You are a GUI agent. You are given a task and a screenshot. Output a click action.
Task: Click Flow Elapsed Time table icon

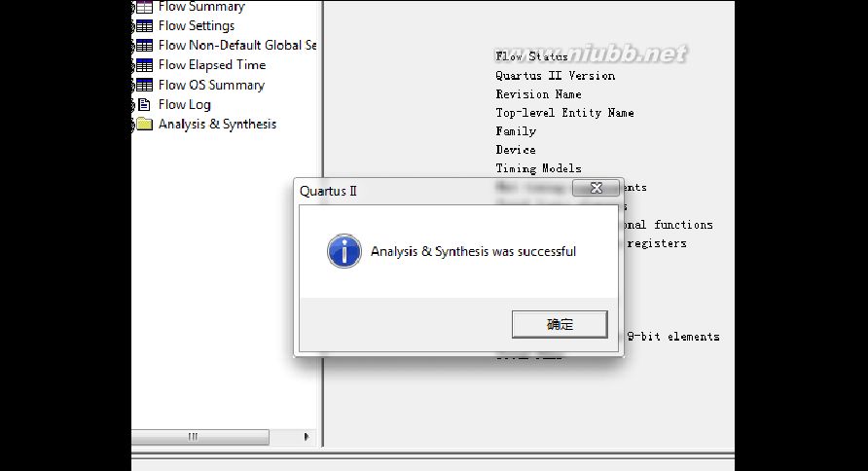tap(144, 65)
